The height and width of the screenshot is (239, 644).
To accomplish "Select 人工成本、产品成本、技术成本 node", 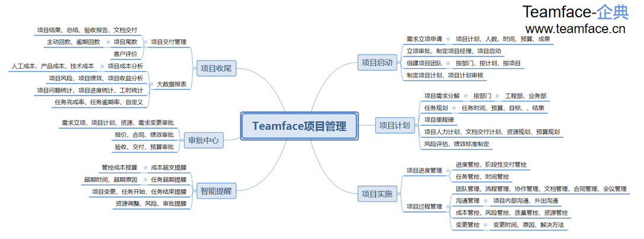I will [x=52, y=66].
